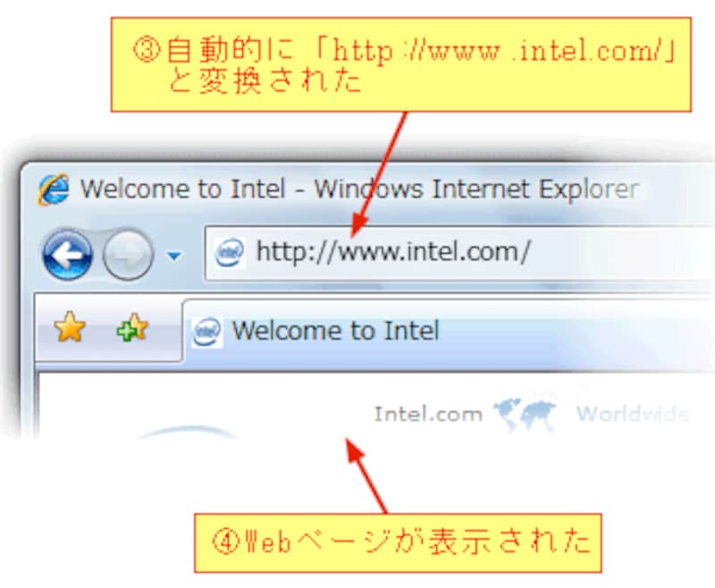Open the Recent Pages dropdown arrow
715x588 pixels.
(x=173, y=256)
